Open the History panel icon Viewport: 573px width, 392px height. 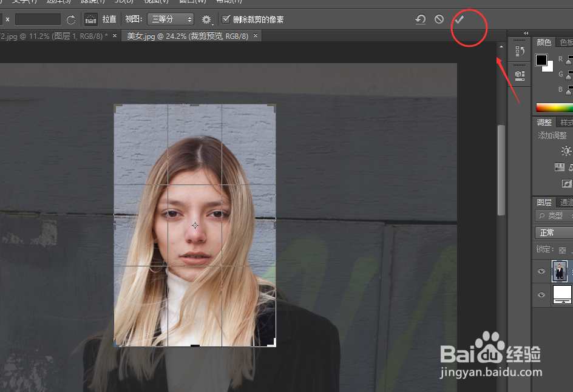coord(520,51)
